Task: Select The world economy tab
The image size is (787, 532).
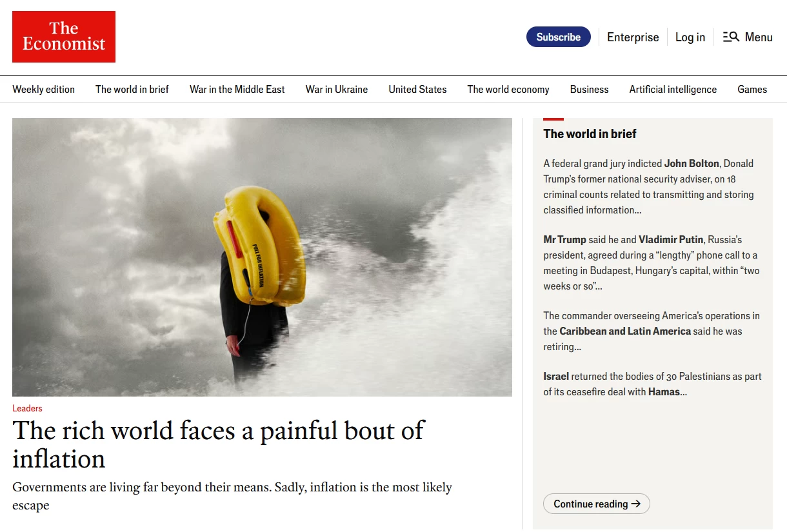Action: [508, 90]
